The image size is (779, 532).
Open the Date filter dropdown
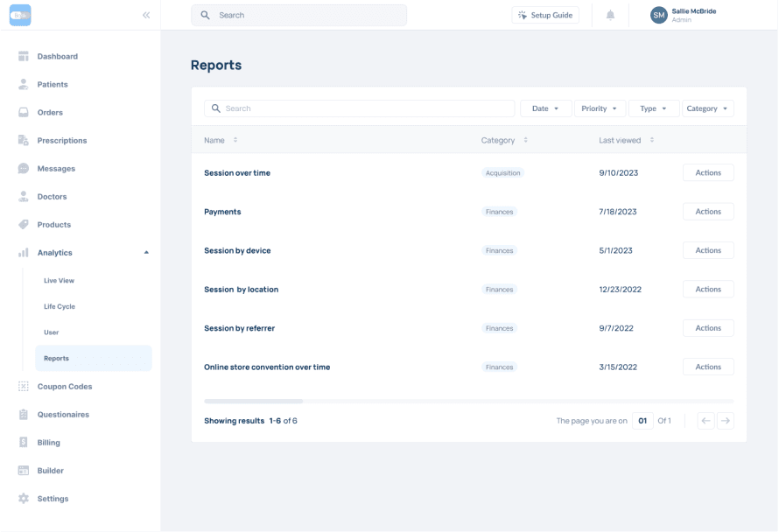[x=545, y=108]
